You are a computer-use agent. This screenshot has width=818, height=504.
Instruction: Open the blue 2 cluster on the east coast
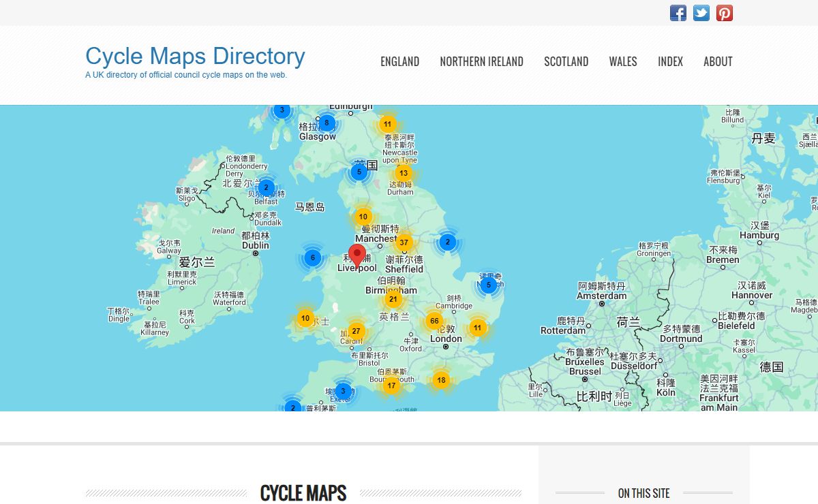coord(447,242)
